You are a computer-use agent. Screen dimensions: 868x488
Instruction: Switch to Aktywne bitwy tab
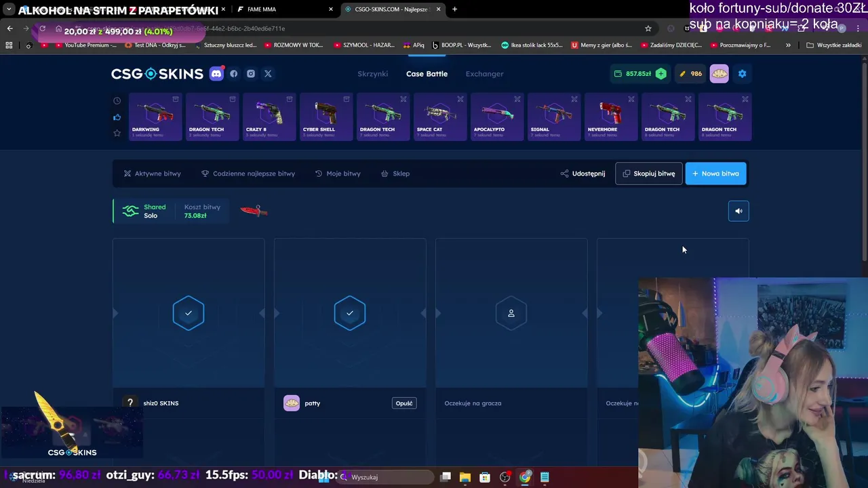pyautogui.click(x=152, y=174)
